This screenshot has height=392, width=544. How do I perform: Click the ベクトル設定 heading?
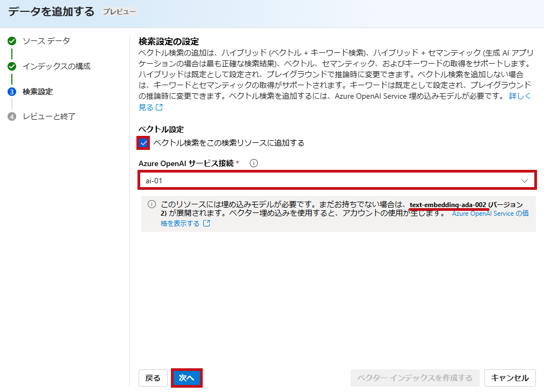pyautogui.click(x=161, y=129)
